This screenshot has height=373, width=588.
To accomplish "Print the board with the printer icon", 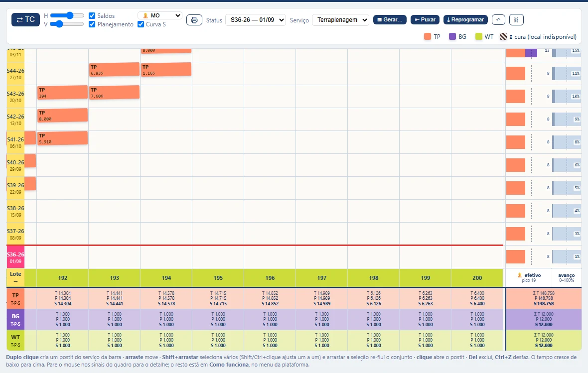I will [194, 20].
